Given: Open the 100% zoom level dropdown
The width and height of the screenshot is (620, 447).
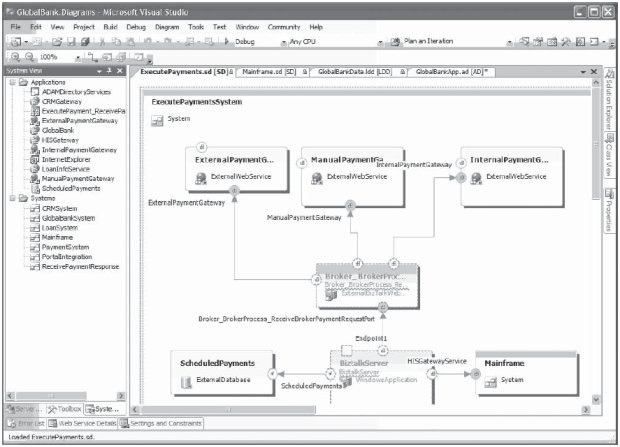Looking at the screenshot, I should point(78,58).
